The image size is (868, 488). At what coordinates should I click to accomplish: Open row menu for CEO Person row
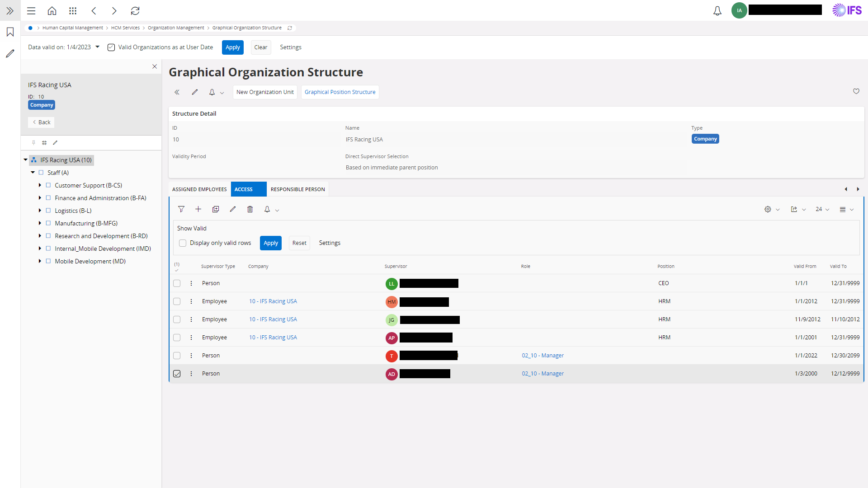(191, 283)
